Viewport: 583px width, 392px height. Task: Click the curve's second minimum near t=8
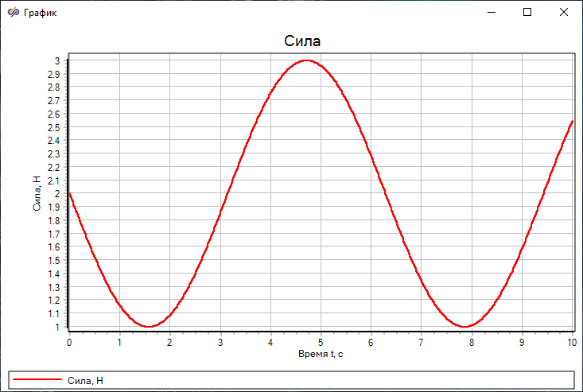[465, 326]
